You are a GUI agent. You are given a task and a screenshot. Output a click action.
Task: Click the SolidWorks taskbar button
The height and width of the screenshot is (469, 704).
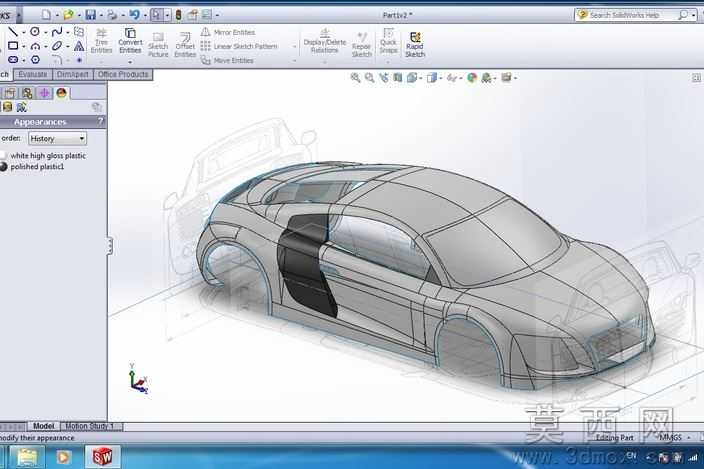pos(102,457)
